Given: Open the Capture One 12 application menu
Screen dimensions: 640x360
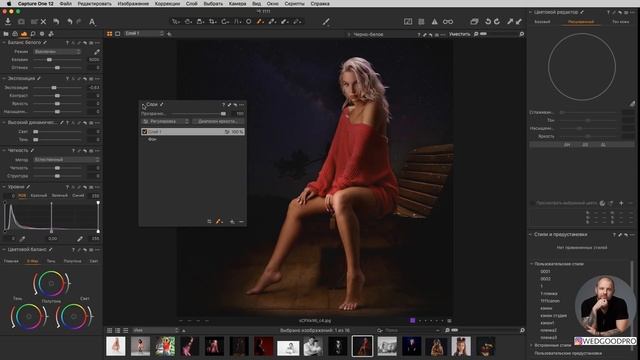Looking at the screenshot, I should point(36,3).
